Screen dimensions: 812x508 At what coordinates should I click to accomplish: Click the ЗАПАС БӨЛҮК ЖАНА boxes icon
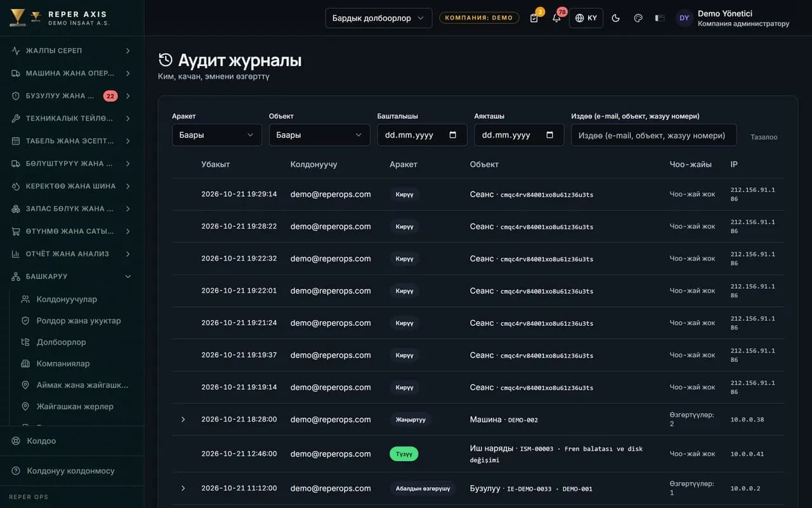pyautogui.click(x=16, y=208)
